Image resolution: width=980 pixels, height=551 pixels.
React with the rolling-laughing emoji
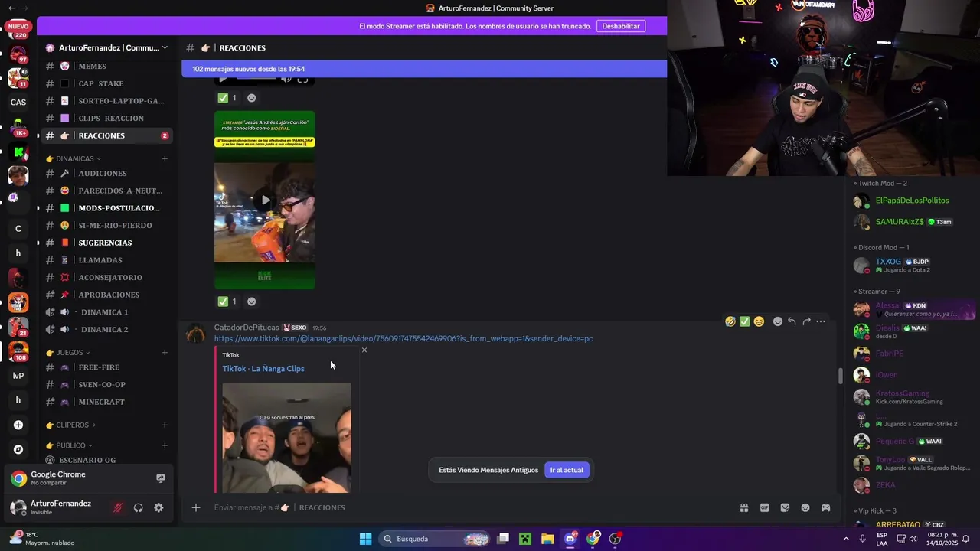point(730,321)
